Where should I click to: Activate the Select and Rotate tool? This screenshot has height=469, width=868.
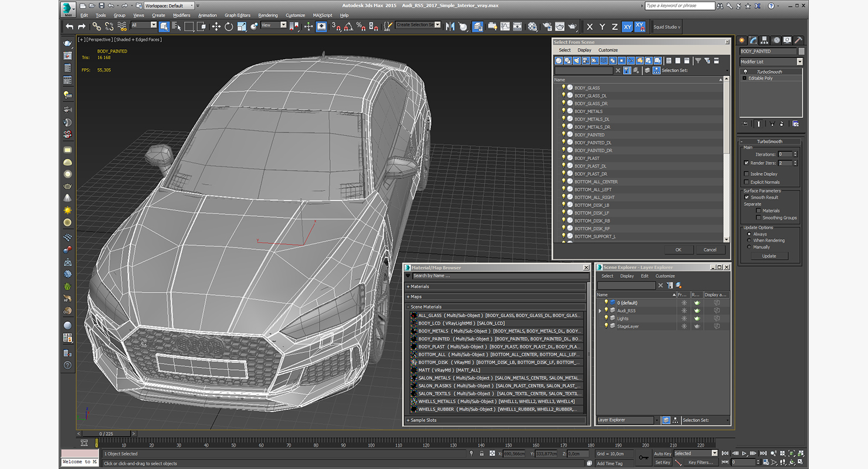click(x=229, y=26)
